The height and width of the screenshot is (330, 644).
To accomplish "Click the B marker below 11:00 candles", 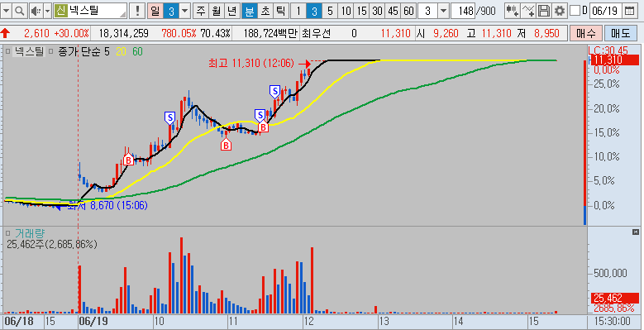I will [x=226, y=144].
